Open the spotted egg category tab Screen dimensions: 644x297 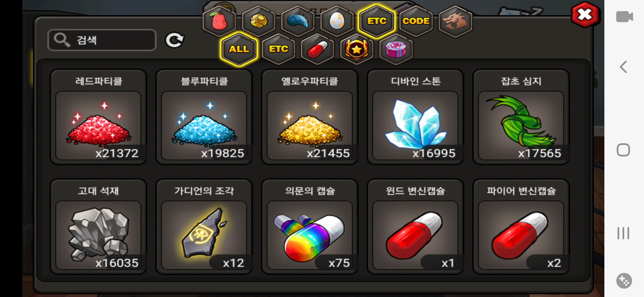(337, 21)
